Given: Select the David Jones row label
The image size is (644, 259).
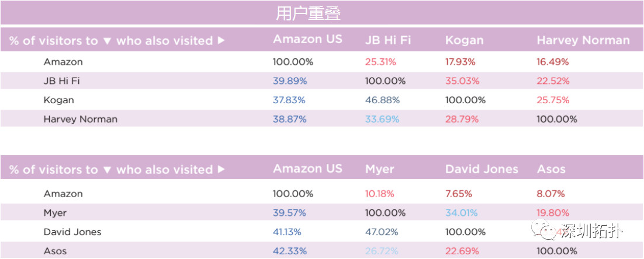Looking at the screenshot, I should tap(72, 232).
